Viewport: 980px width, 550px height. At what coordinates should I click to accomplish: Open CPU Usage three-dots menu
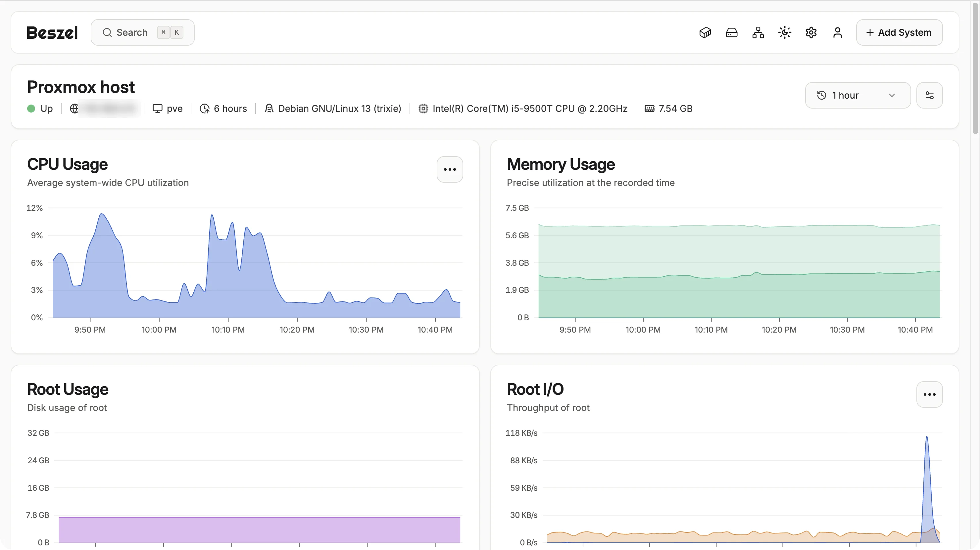[450, 169]
